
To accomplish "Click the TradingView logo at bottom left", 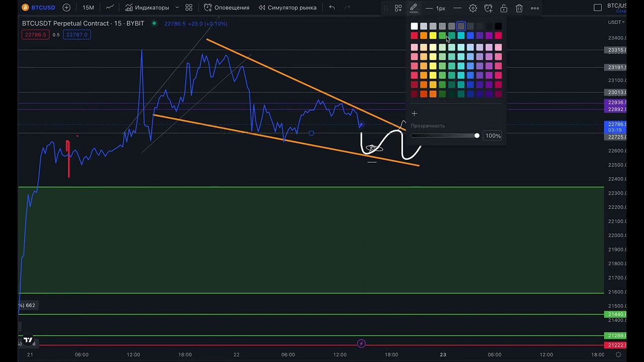I will coord(28,340).
